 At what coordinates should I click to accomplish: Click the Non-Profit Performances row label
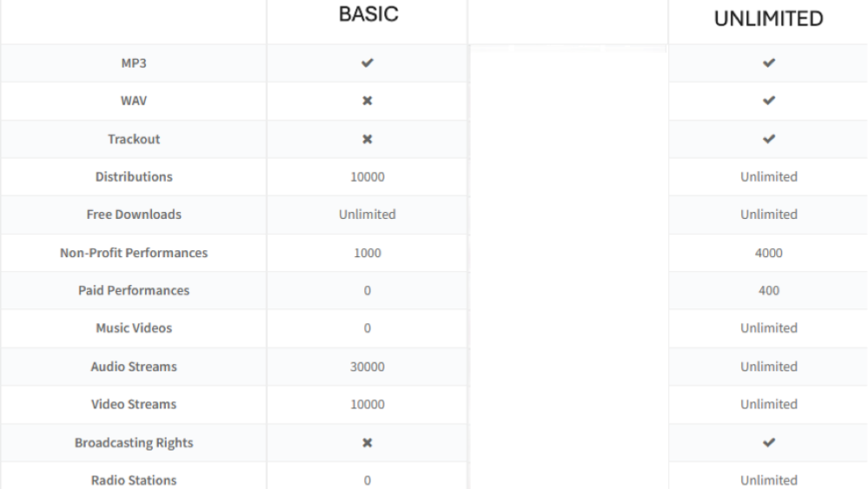pos(134,253)
